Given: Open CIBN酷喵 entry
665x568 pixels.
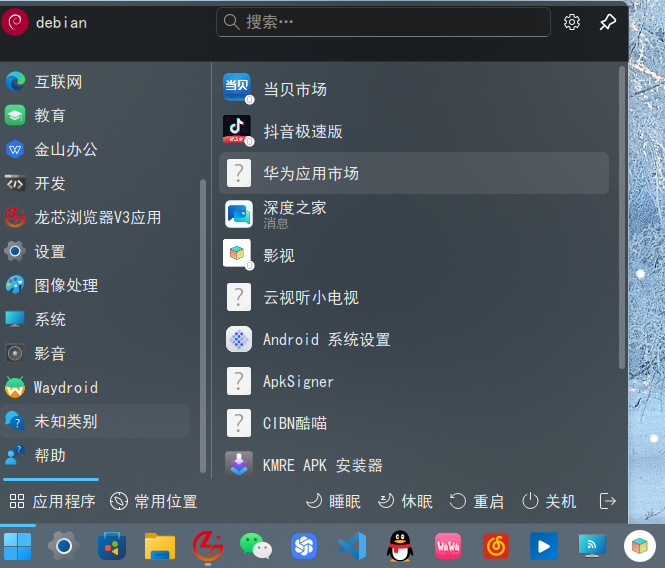Looking at the screenshot, I should (414, 423).
